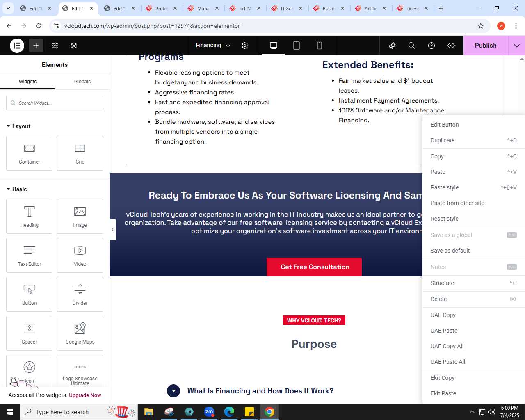Open the Financing page dropdown
Viewport: 525px width, 420px height.
coord(213,46)
